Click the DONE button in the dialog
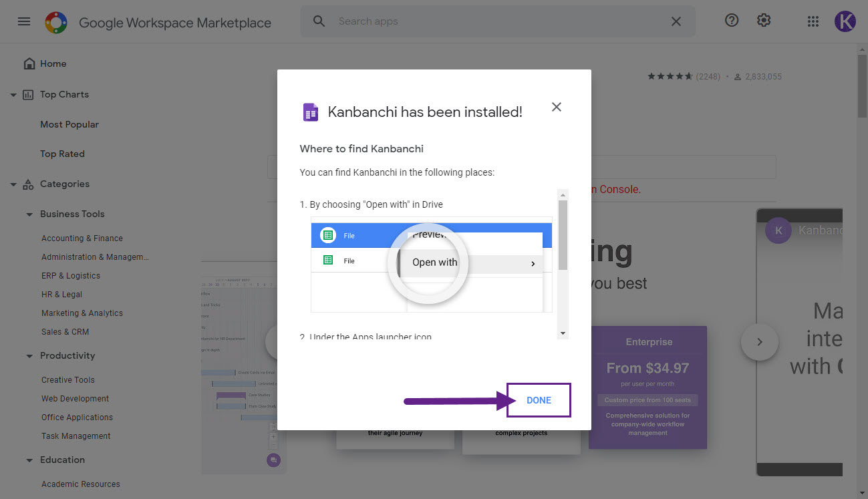868x499 pixels. [539, 400]
